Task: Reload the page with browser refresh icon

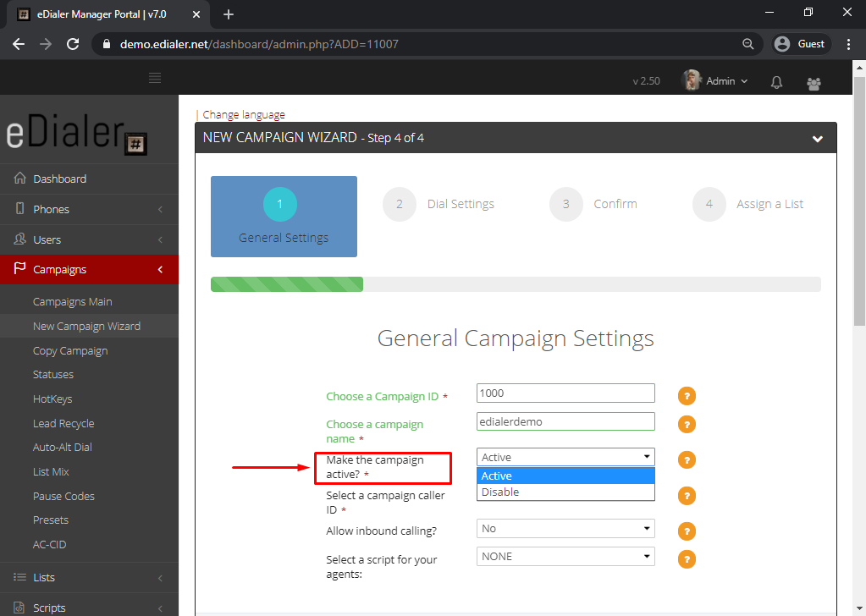Action: pyautogui.click(x=73, y=44)
